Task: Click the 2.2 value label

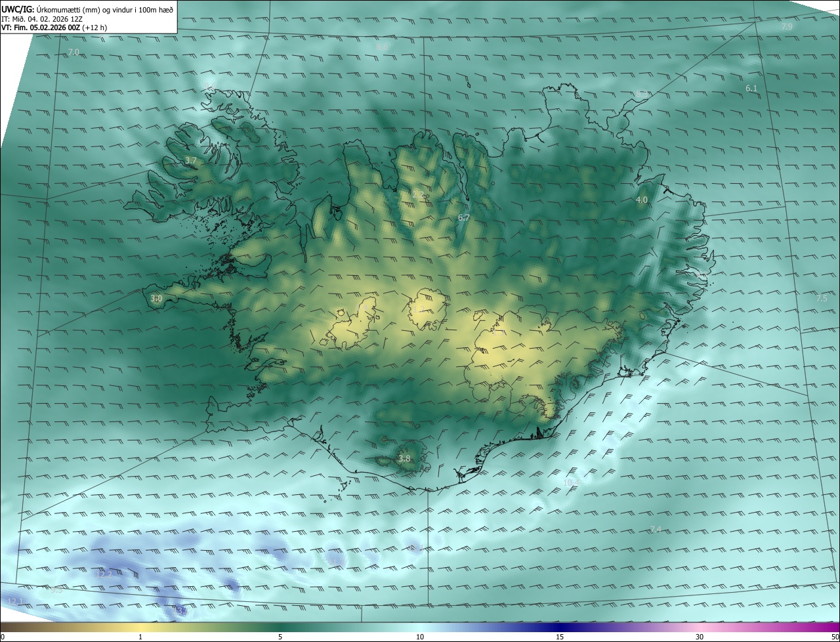Action: point(418,194)
